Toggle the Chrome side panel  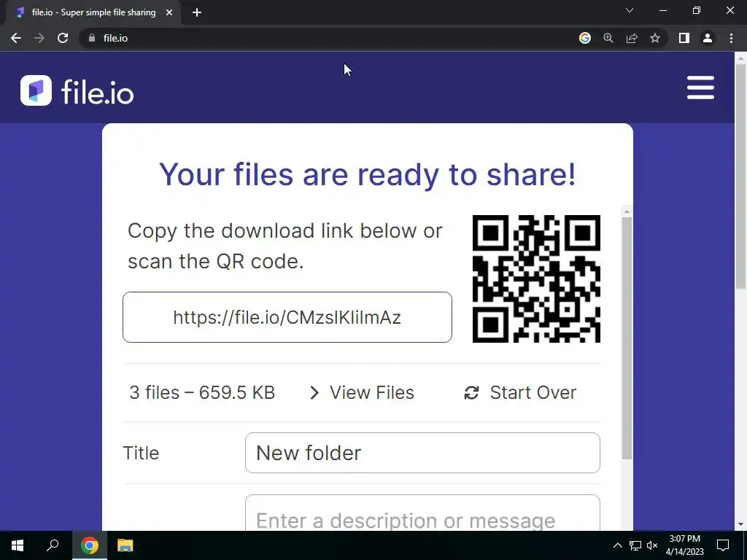click(684, 38)
